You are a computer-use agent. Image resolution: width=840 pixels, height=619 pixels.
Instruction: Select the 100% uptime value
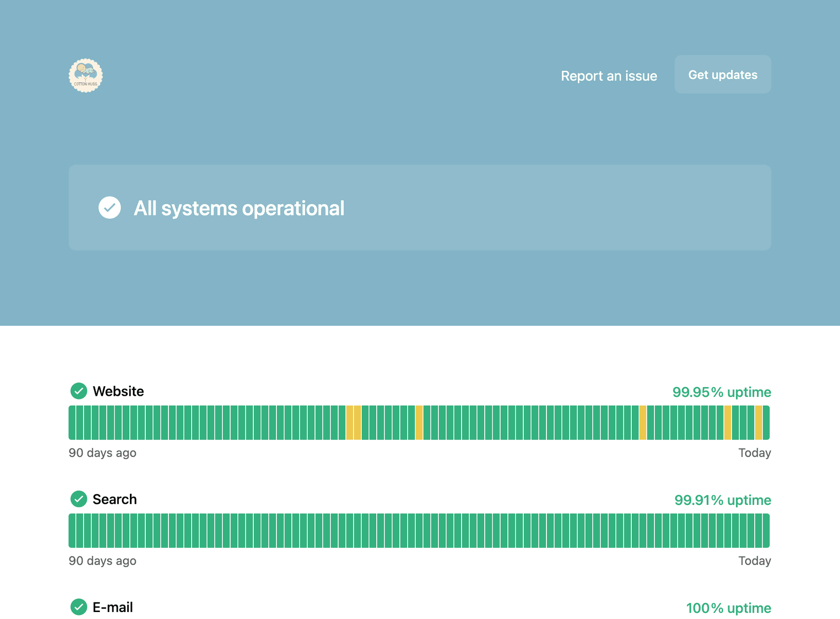[x=728, y=608]
